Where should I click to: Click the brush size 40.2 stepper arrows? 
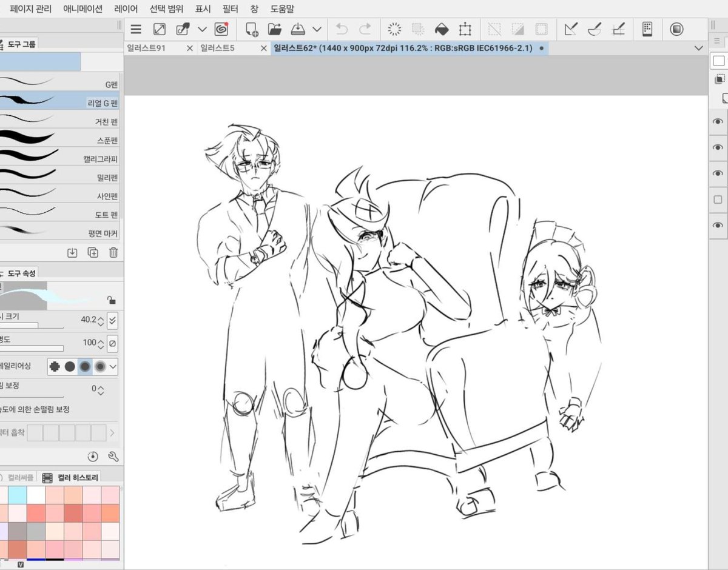coord(101,320)
